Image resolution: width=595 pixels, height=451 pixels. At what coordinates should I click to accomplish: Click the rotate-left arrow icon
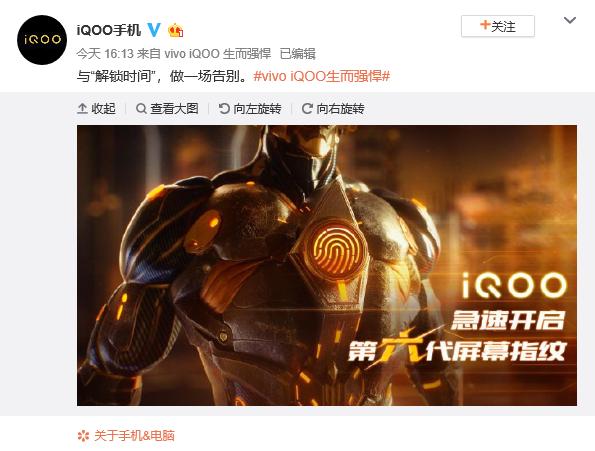224,109
